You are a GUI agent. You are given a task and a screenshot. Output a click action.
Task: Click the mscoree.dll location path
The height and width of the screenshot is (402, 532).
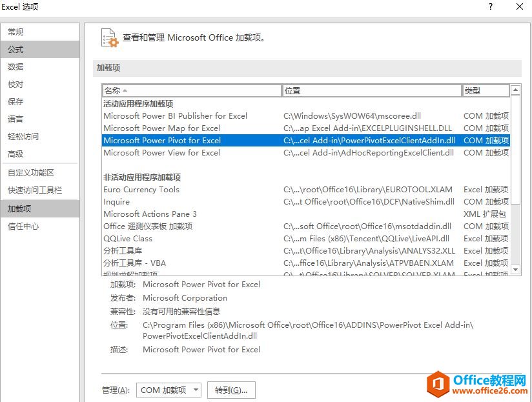(x=352, y=116)
